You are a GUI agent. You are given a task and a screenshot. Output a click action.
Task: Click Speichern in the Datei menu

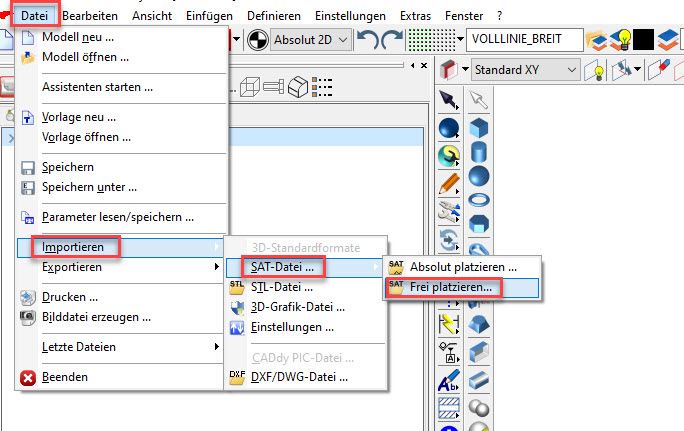(122, 167)
